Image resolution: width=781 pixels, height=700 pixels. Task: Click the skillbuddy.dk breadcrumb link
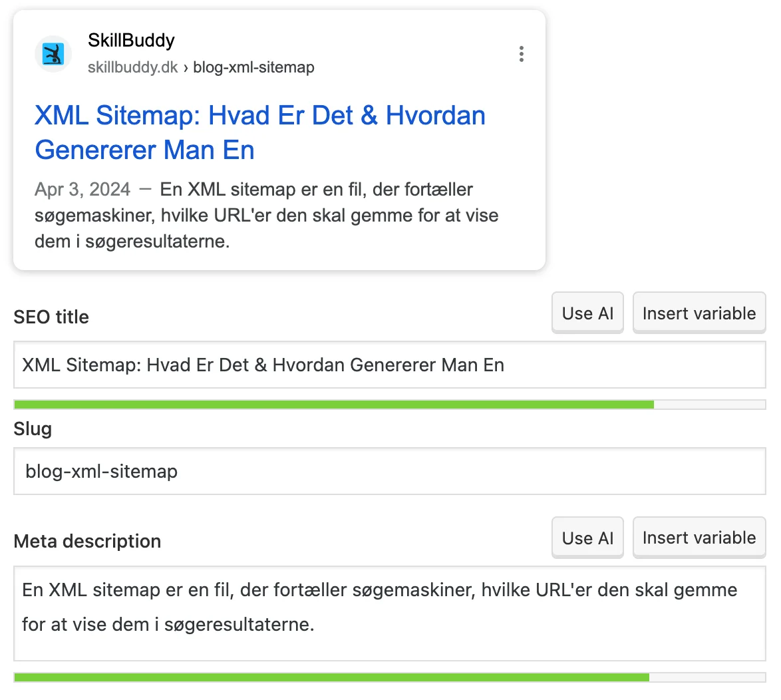132,67
